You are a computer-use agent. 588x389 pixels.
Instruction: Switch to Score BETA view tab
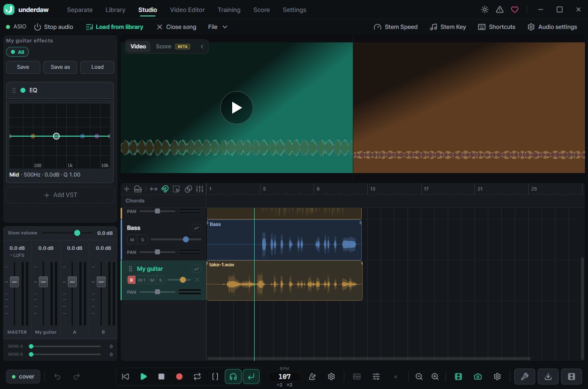click(172, 46)
